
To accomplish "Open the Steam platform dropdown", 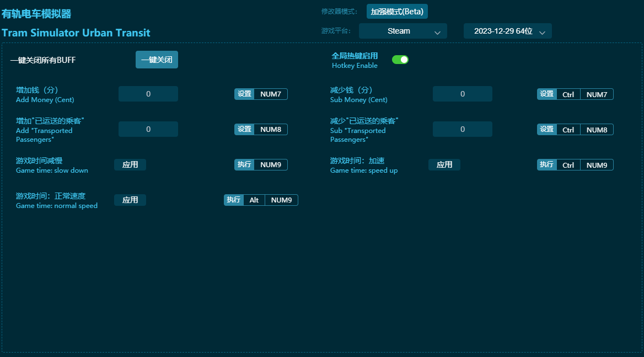I will [402, 31].
